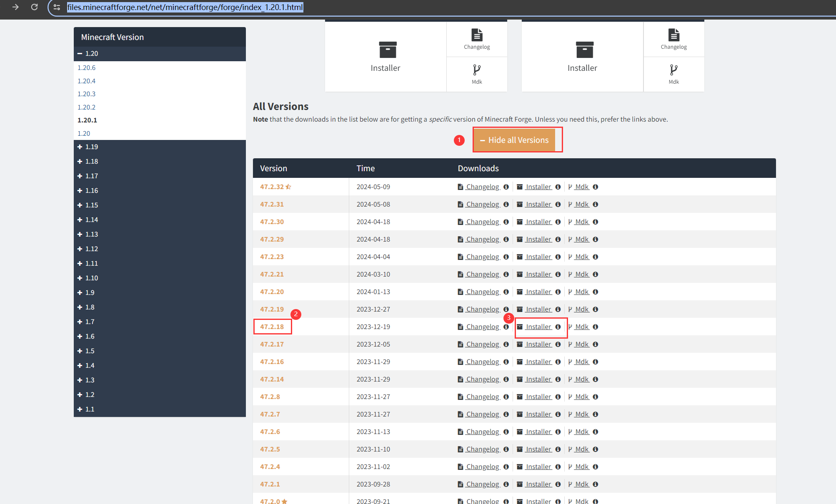Click info icon beside 47.2.31 Installer
Screen dimensions: 836x504
pos(558,205)
